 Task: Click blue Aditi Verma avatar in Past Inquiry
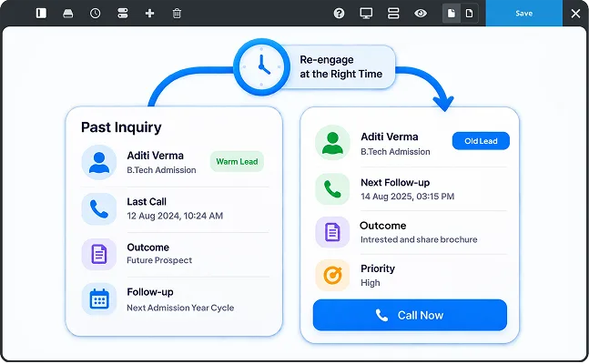(x=99, y=162)
